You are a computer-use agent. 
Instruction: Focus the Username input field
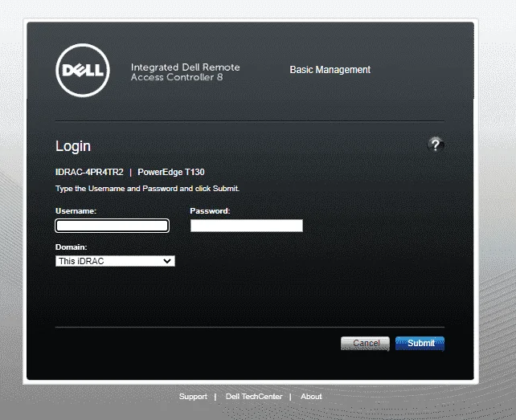pyautogui.click(x=113, y=226)
